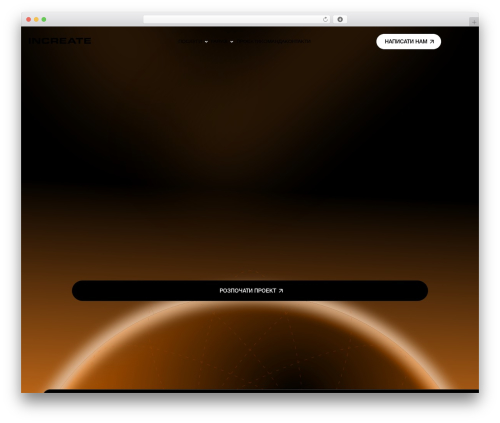Minimize the window with the yellow button

[36, 20]
